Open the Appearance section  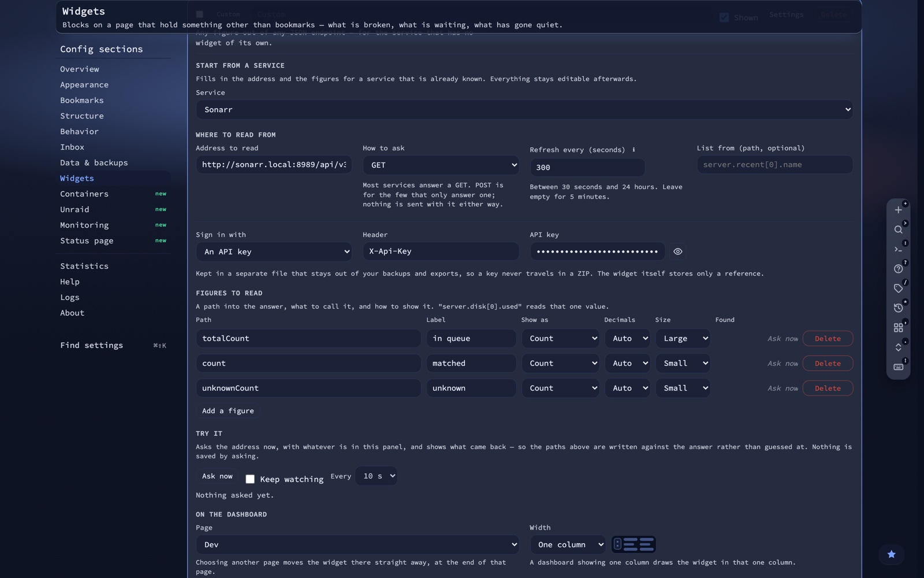(84, 85)
